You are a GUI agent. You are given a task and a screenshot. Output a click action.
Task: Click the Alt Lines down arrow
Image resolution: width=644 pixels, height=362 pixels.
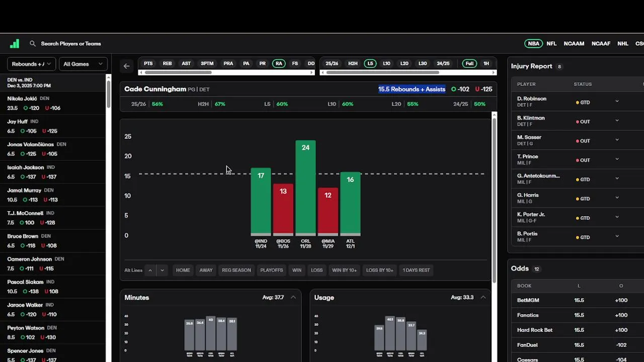162,270
